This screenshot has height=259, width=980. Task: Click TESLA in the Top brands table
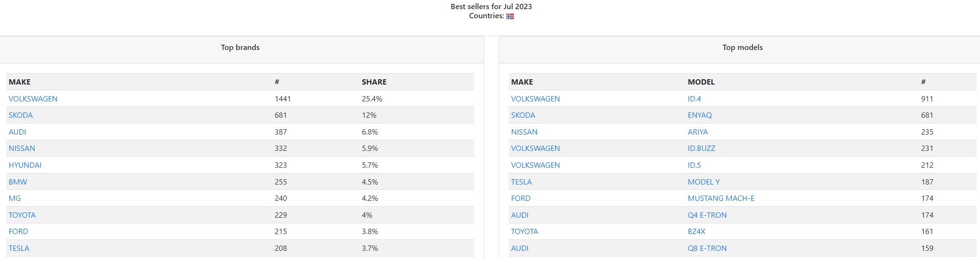19,248
